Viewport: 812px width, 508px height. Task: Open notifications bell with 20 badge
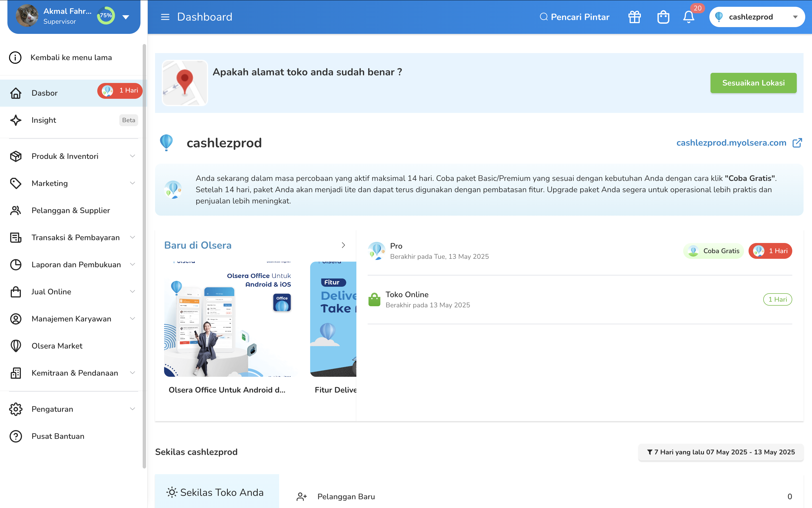tap(689, 17)
